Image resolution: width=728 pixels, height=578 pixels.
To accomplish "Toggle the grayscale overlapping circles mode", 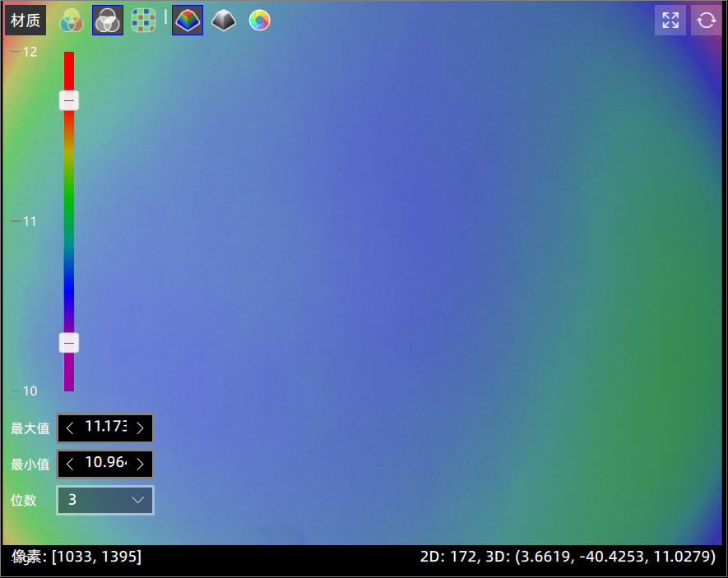I will coord(108,20).
